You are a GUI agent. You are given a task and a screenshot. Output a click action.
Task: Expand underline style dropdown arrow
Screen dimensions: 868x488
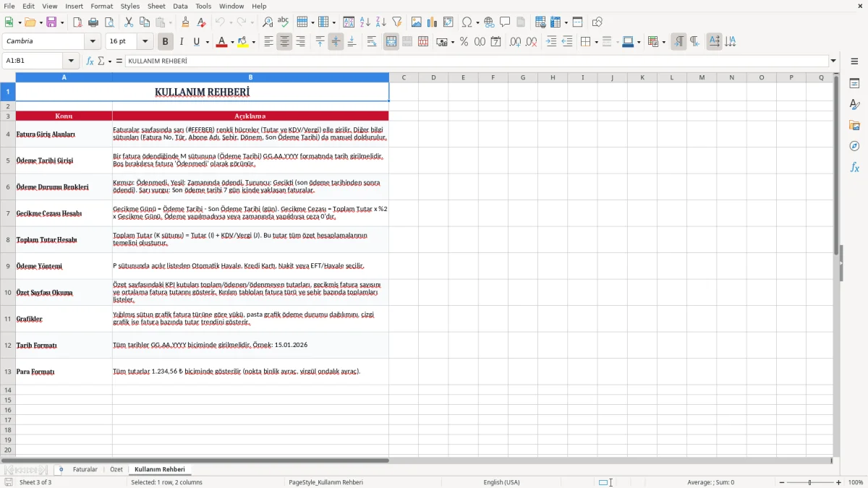click(x=207, y=42)
